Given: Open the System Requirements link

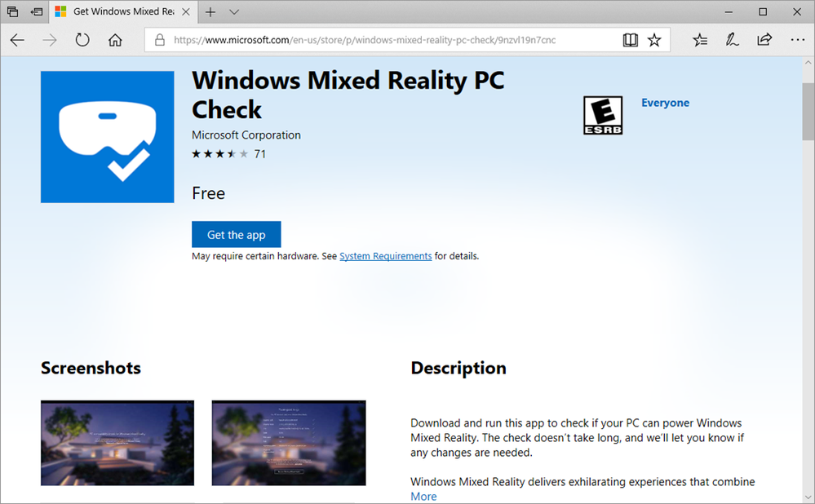Looking at the screenshot, I should [386, 256].
